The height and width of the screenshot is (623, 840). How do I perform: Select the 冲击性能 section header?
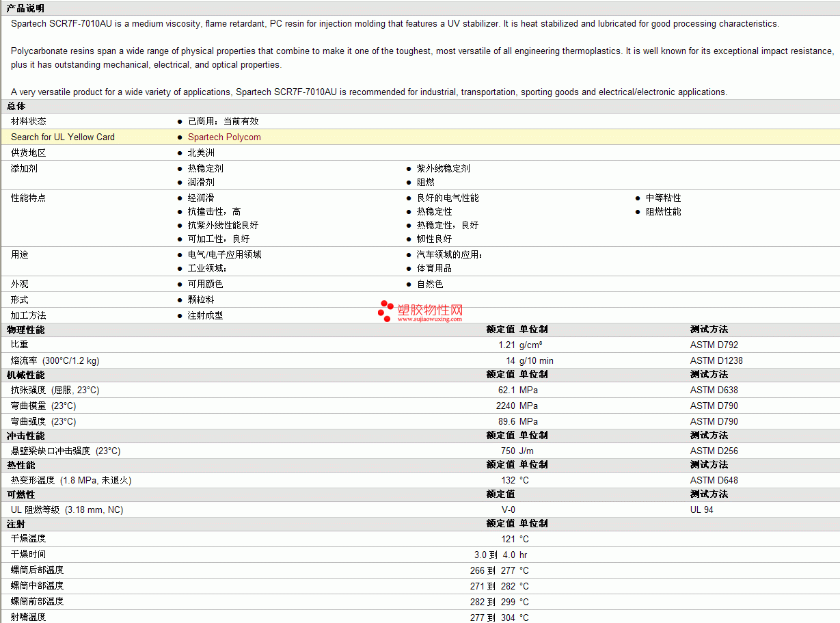point(25,436)
